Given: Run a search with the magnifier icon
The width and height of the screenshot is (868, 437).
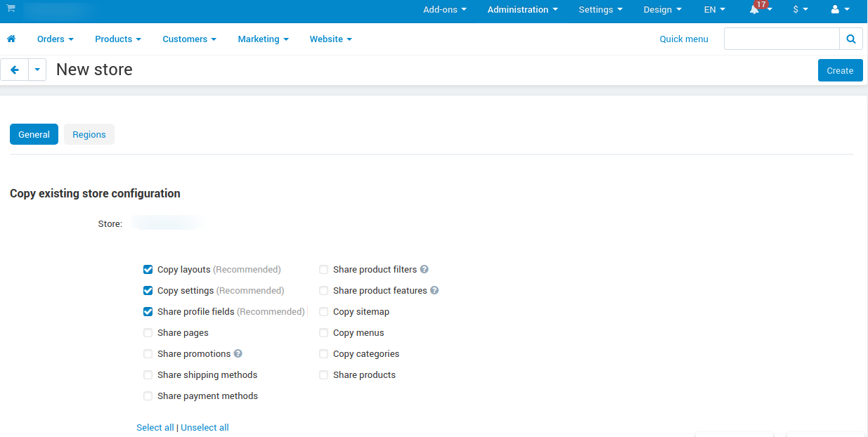Looking at the screenshot, I should [850, 39].
